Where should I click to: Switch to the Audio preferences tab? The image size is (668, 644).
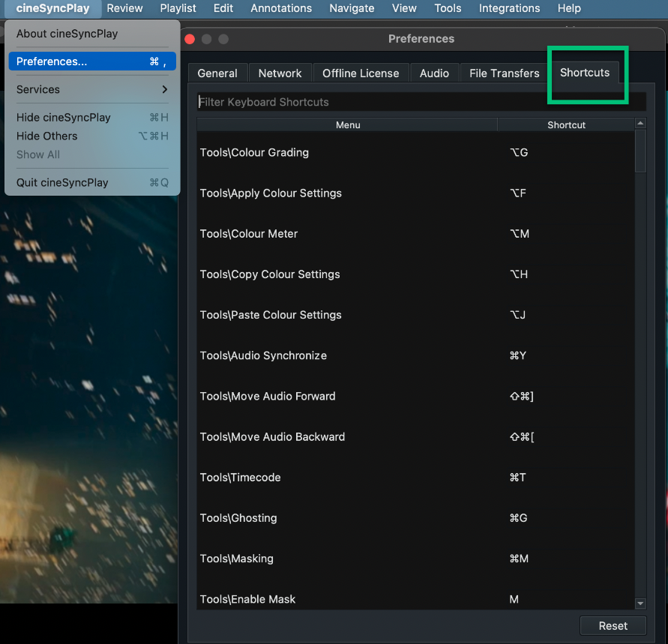435,73
